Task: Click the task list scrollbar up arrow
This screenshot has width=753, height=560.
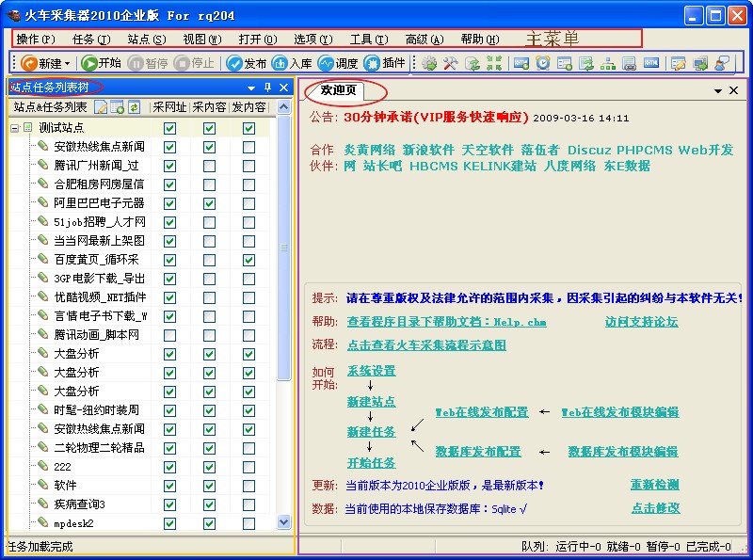Action: [284, 106]
